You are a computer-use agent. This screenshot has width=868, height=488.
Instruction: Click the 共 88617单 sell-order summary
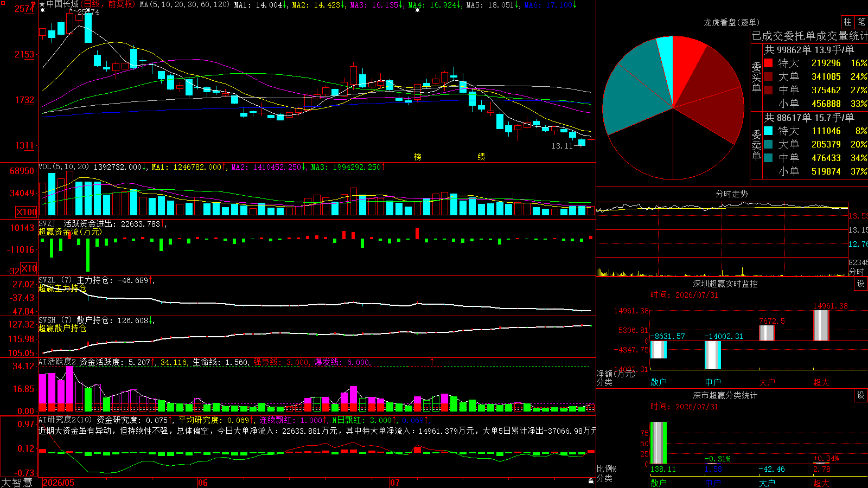(x=809, y=118)
